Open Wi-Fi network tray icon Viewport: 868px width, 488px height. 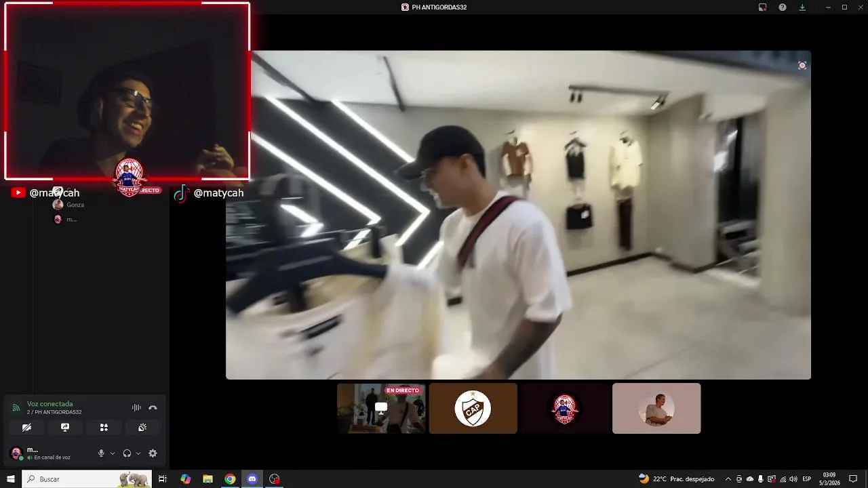(x=783, y=479)
